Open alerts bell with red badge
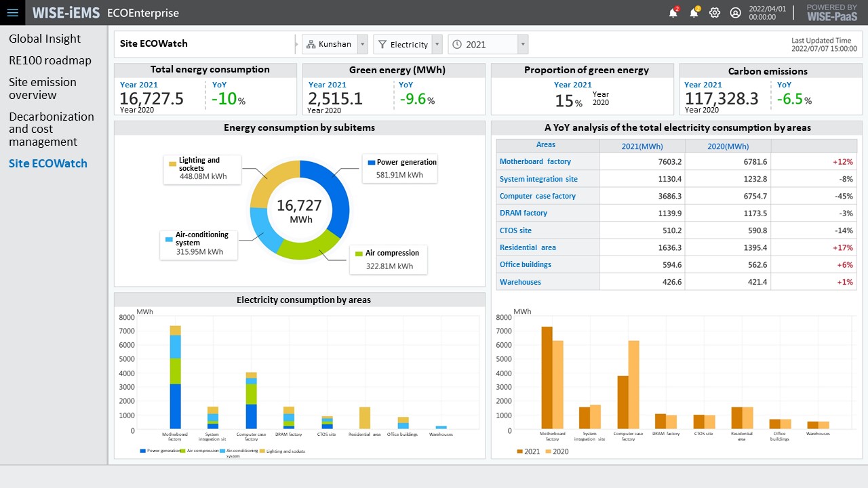 tap(673, 12)
